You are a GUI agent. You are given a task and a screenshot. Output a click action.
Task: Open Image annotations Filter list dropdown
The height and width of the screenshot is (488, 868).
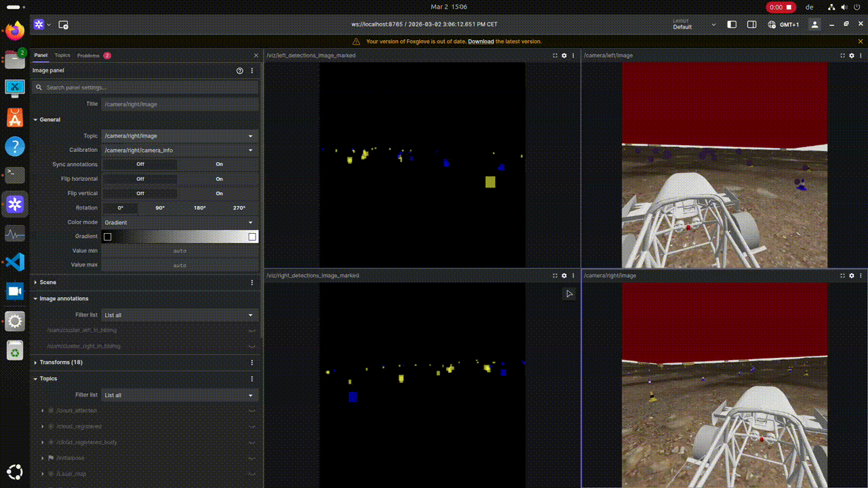pos(180,315)
